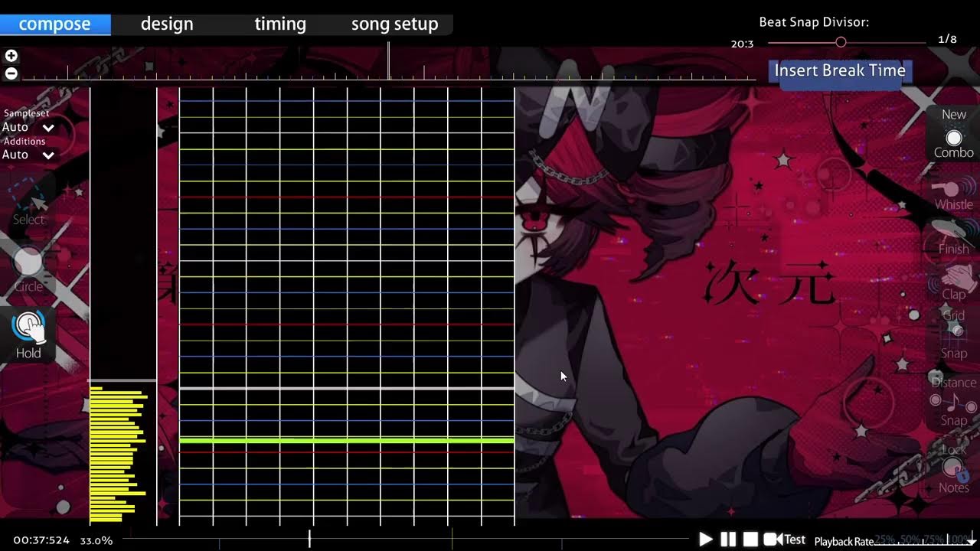Open the design tab
Screen dimensions: 980x551
(x=167, y=24)
